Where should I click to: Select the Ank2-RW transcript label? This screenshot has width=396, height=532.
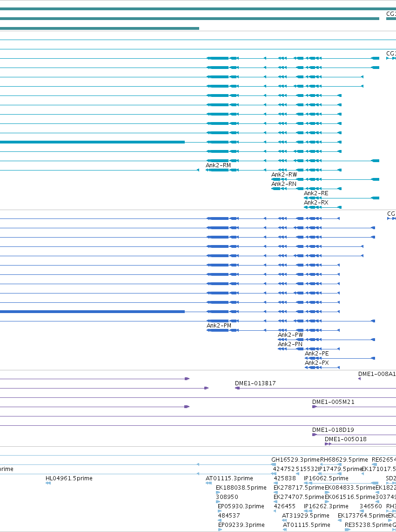(284, 175)
